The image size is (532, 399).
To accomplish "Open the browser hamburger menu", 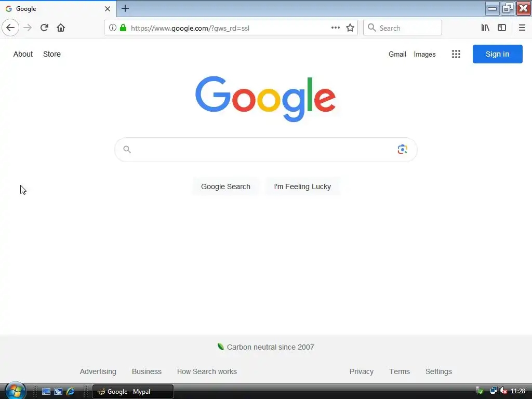I will (522, 28).
